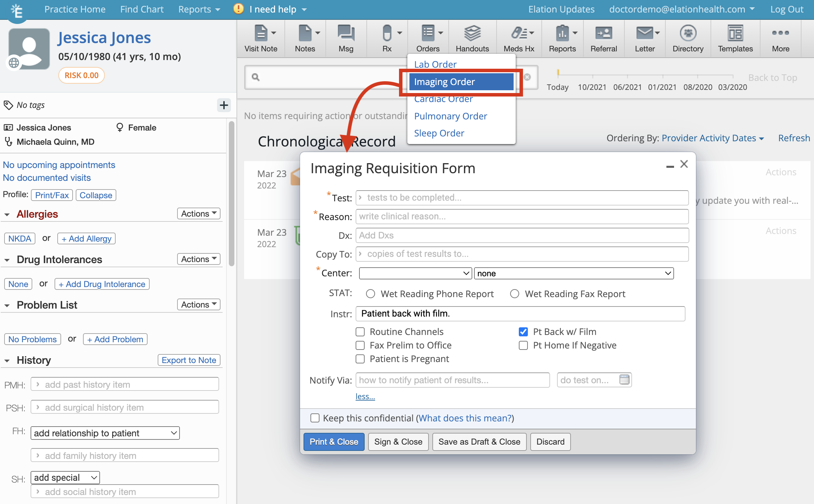
Task: Enable Pt Back w/ Film checkbox
Action: (522, 332)
